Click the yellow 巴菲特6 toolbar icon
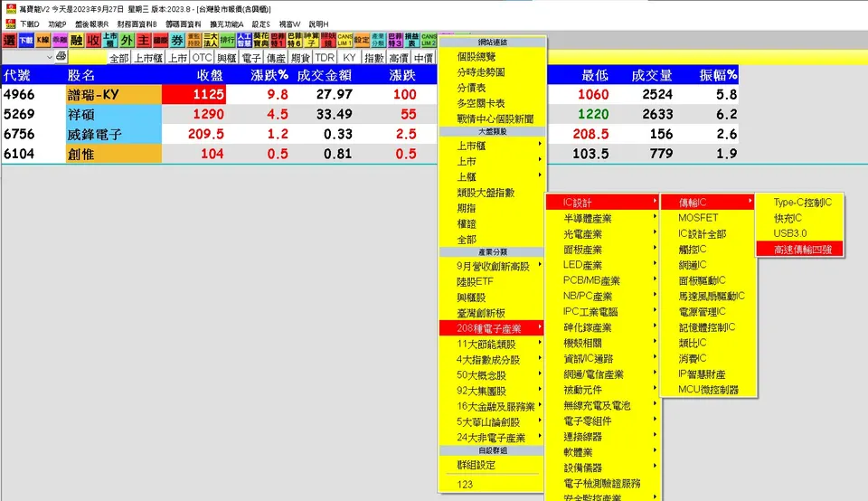The width and height of the screenshot is (868, 501). [295, 41]
